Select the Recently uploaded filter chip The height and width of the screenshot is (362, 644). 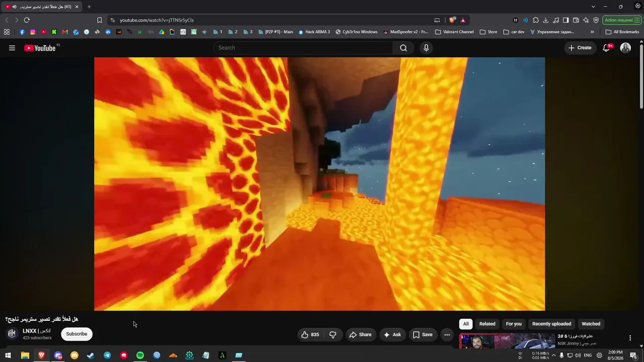point(551,324)
